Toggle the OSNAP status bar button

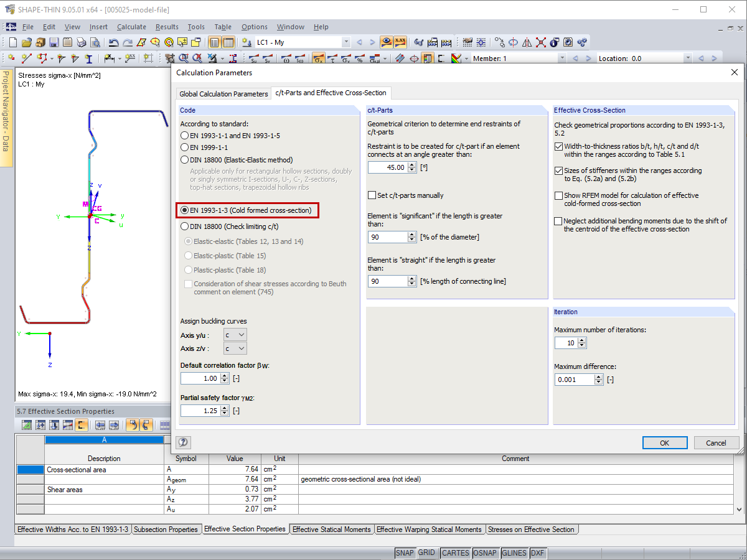(x=484, y=553)
